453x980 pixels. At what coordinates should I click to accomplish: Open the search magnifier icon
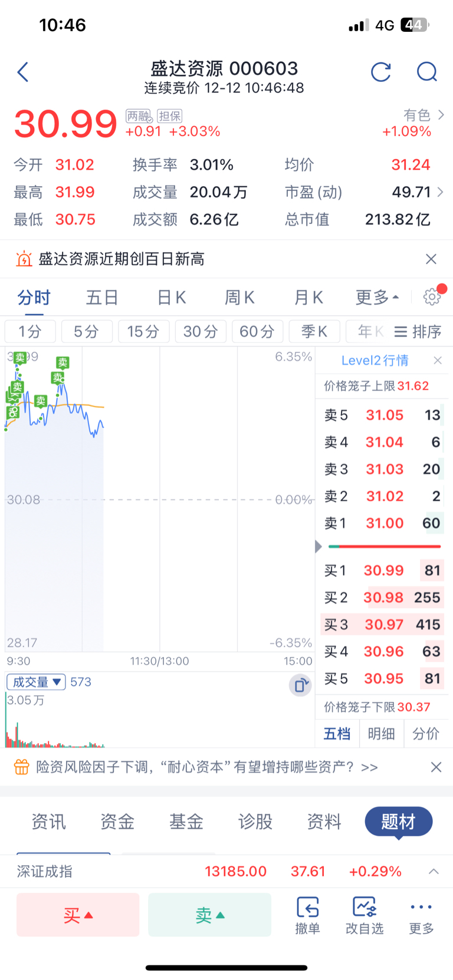click(x=426, y=72)
